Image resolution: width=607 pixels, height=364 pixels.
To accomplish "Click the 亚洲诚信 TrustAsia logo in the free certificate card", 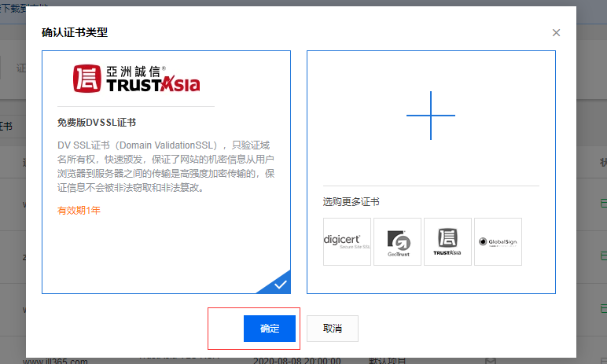I will coord(136,79).
